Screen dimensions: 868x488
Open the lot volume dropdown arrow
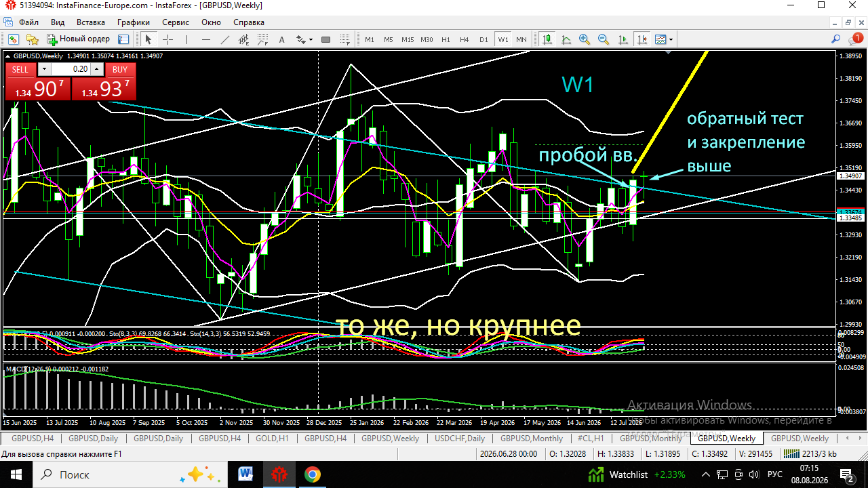tap(44, 69)
